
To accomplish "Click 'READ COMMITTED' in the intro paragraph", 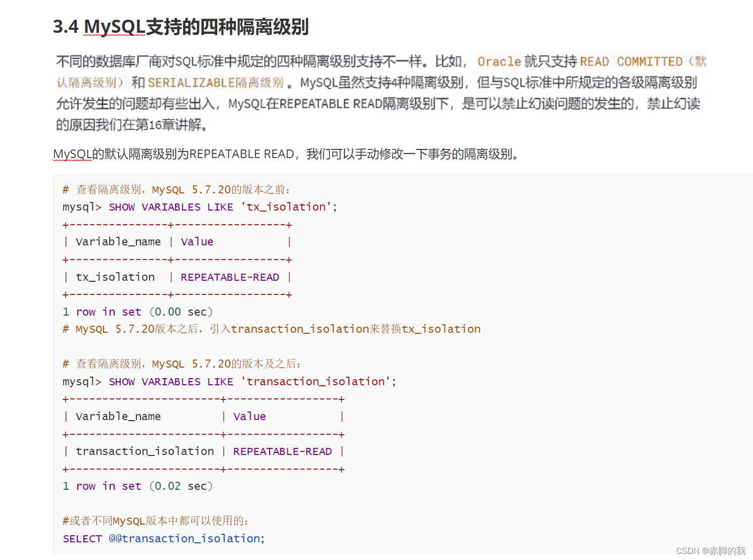I will 631,62.
